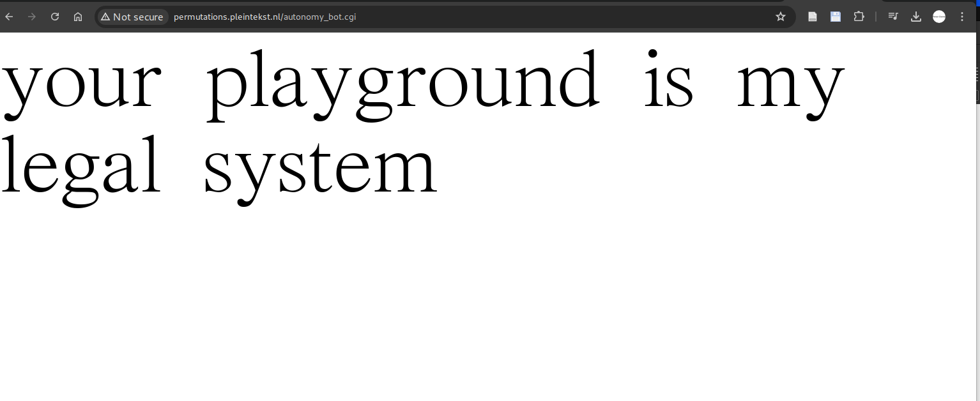Click the word "playground" in the page

tap(402, 83)
